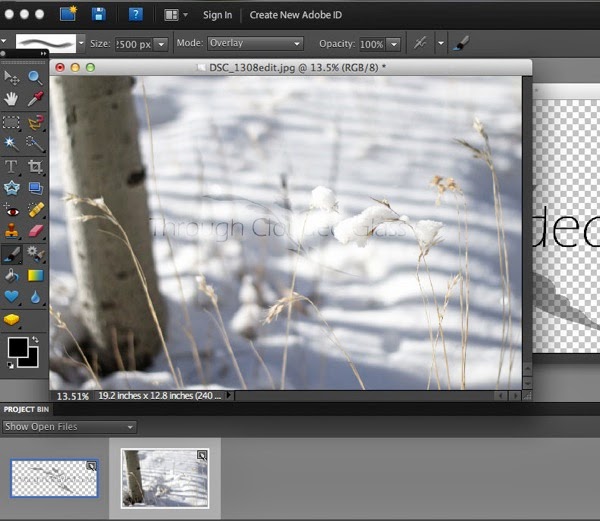Choose the Crop tool
Image resolution: width=600 pixels, height=521 pixels.
[35, 166]
